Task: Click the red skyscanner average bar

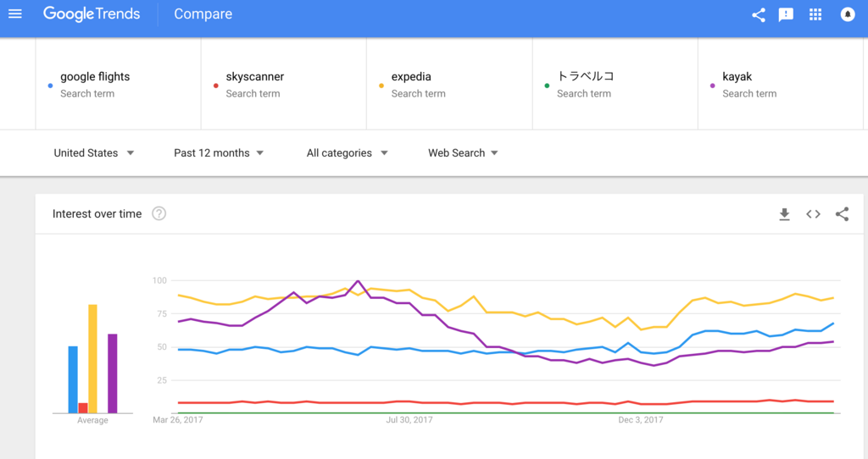Action: [x=83, y=408]
